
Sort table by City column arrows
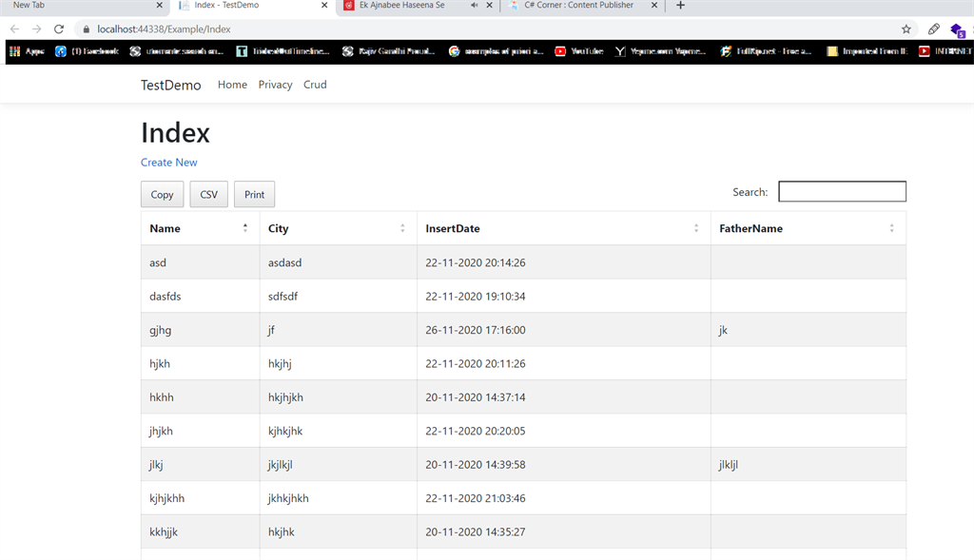pyautogui.click(x=402, y=228)
